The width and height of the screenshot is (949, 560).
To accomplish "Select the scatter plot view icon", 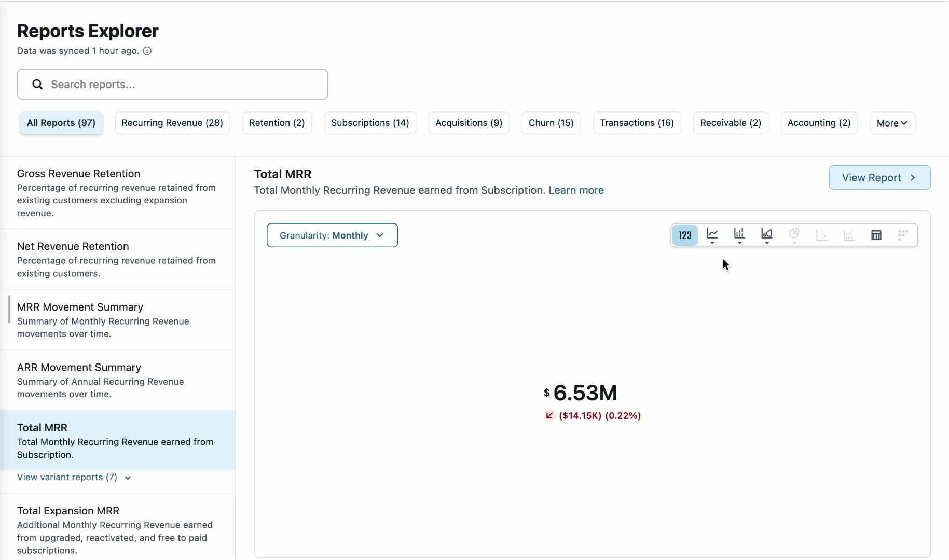I will point(821,235).
